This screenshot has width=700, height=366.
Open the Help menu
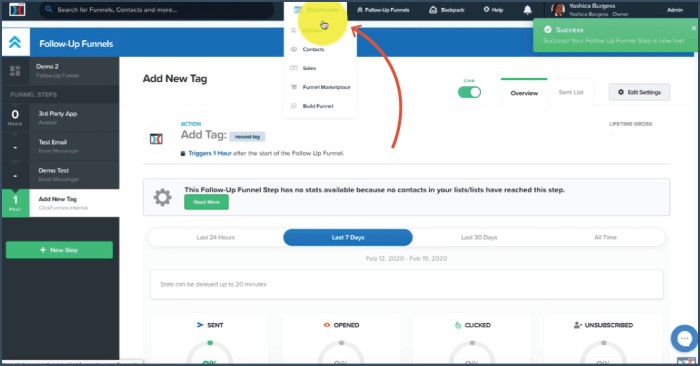493,10
